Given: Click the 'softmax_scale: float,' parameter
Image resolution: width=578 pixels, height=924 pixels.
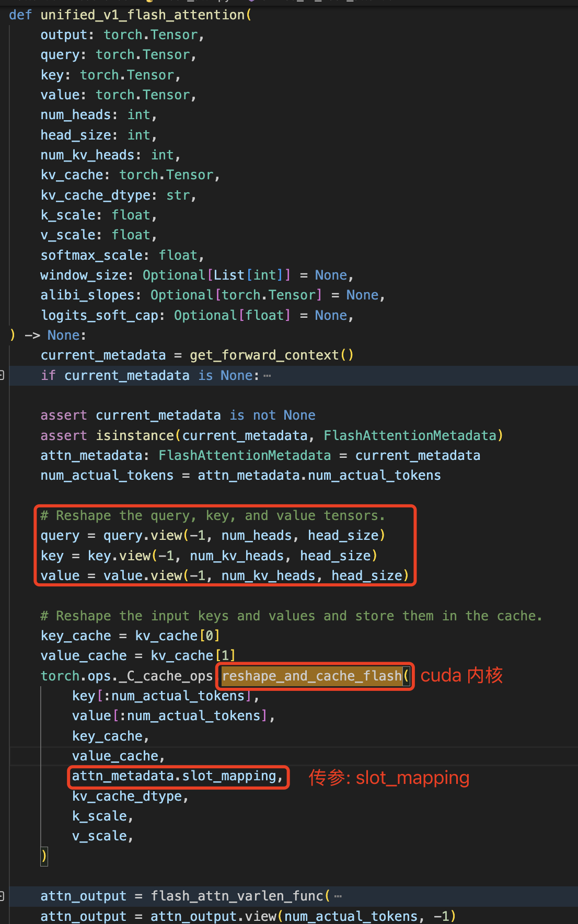Looking at the screenshot, I should (122, 256).
